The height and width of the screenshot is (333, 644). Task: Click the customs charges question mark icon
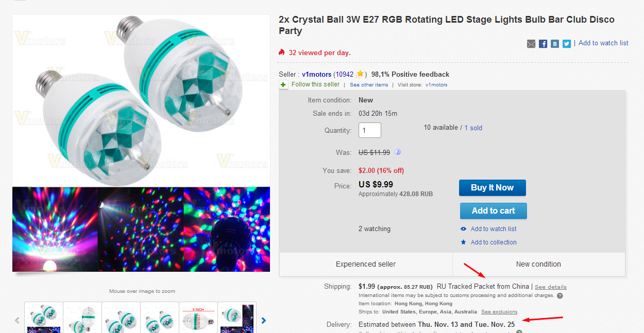click(560, 295)
